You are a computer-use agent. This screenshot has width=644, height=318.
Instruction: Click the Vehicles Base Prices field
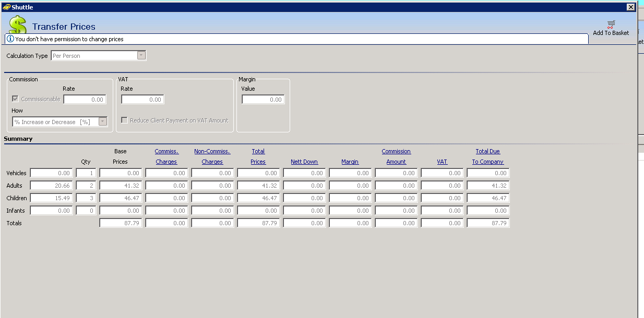click(121, 173)
